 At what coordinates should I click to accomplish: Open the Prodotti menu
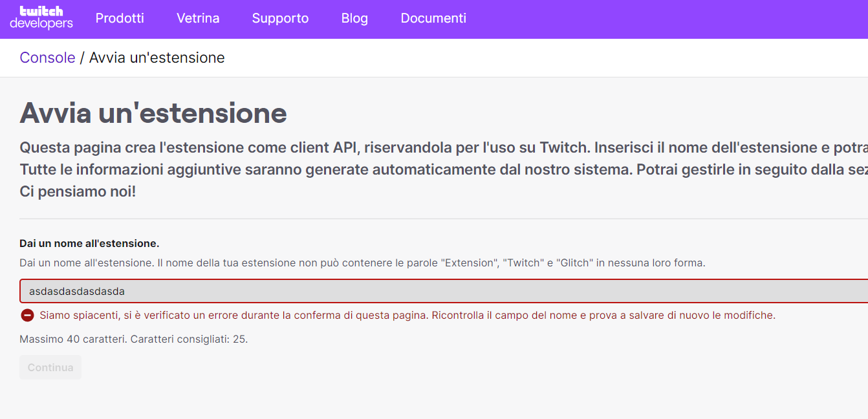[120, 18]
